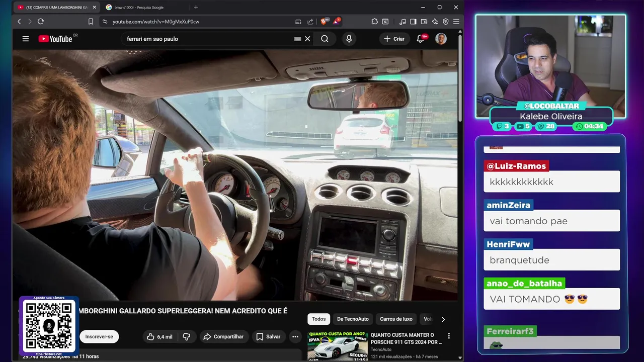Viewport: 644px width, 362px height.
Task: Click the @LOCOBALTAR overlay label
Action: [551, 106]
